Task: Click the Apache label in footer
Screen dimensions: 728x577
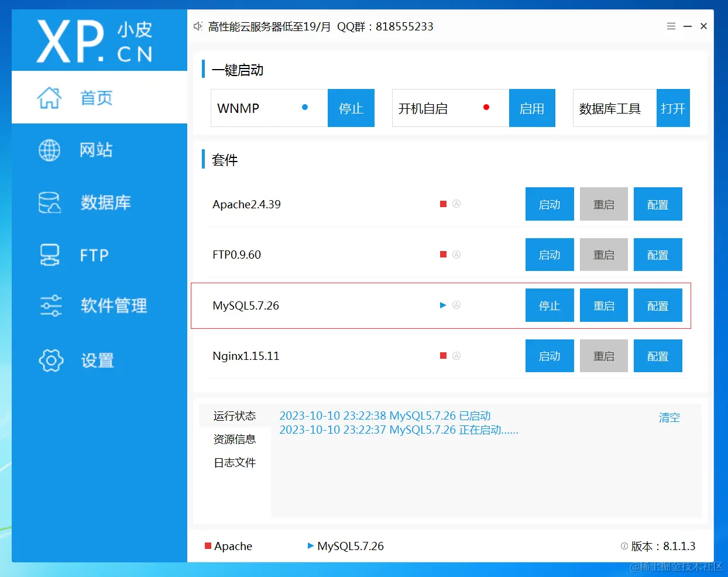Action: tap(233, 546)
